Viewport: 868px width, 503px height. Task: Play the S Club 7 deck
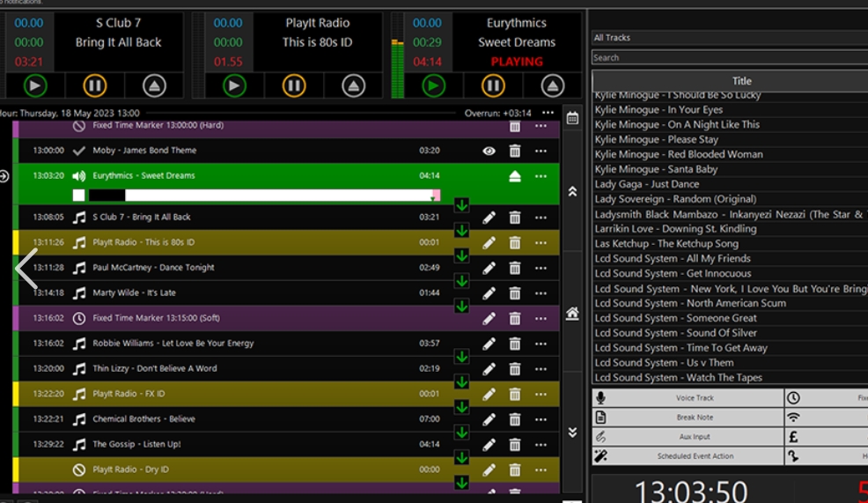(x=35, y=85)
